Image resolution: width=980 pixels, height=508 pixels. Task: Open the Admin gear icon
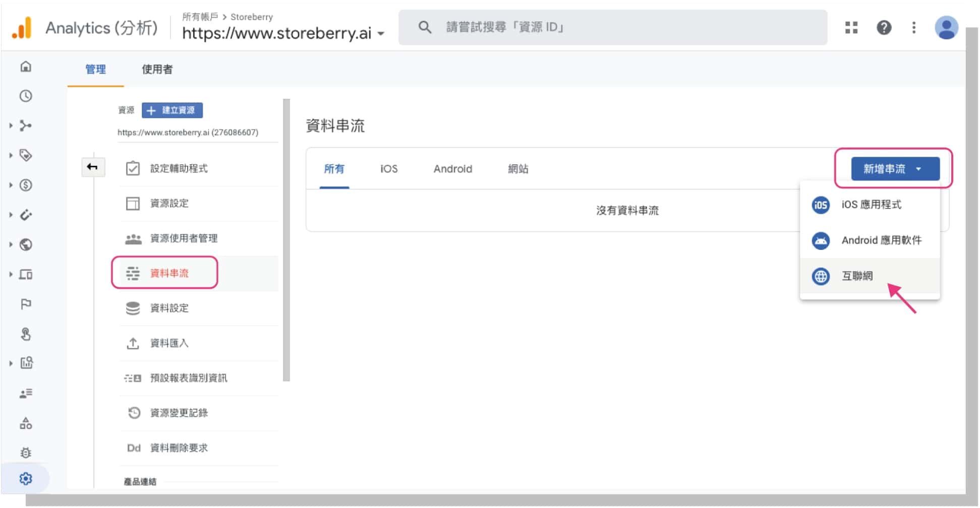pos(26,478)
